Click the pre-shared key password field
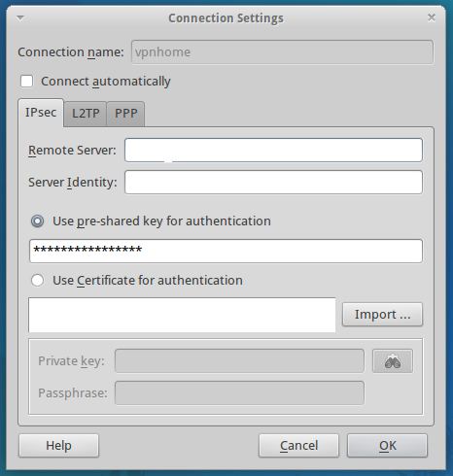This screenshot has height=476, width=453. [226, 251]
